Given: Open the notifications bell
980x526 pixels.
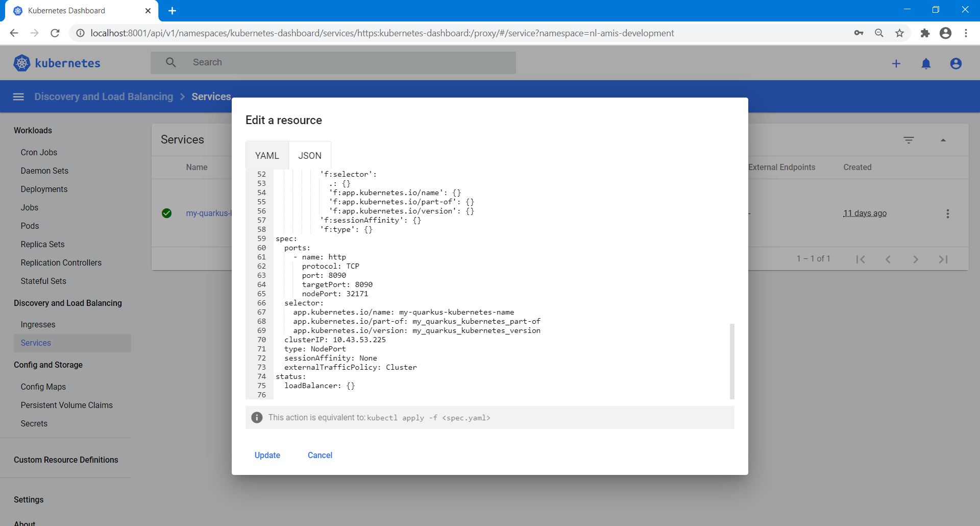Looking at the screenshot, I should coord(926,63).
